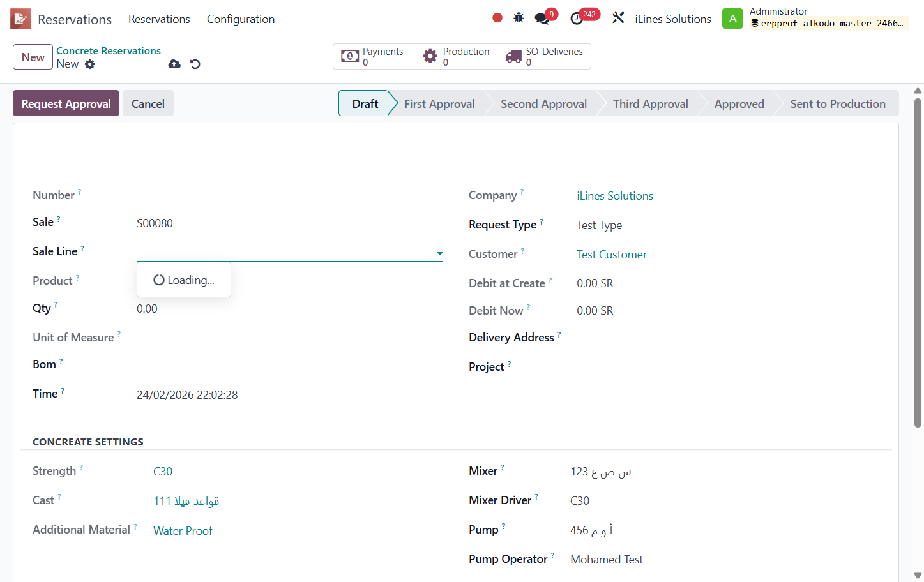Screen dimensions: 924x582
Task: Open the debug bug icon menu
Action: coord(519,18)
